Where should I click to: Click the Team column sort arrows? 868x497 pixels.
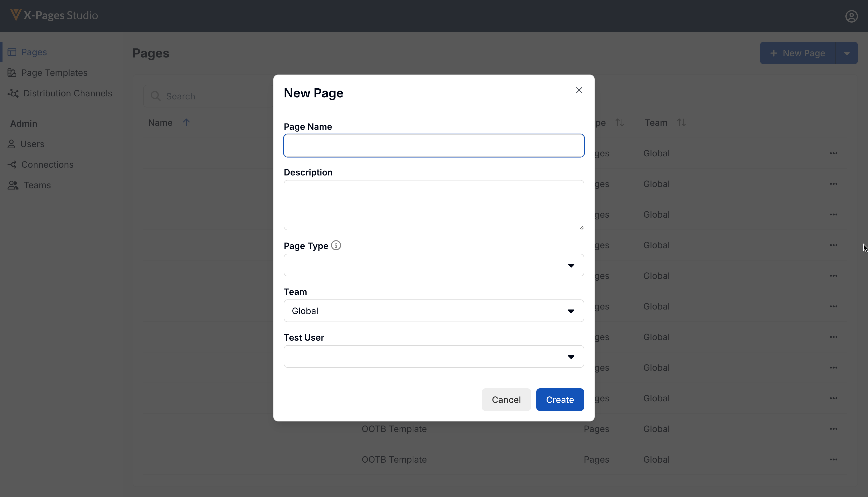[x=682, y=122]
